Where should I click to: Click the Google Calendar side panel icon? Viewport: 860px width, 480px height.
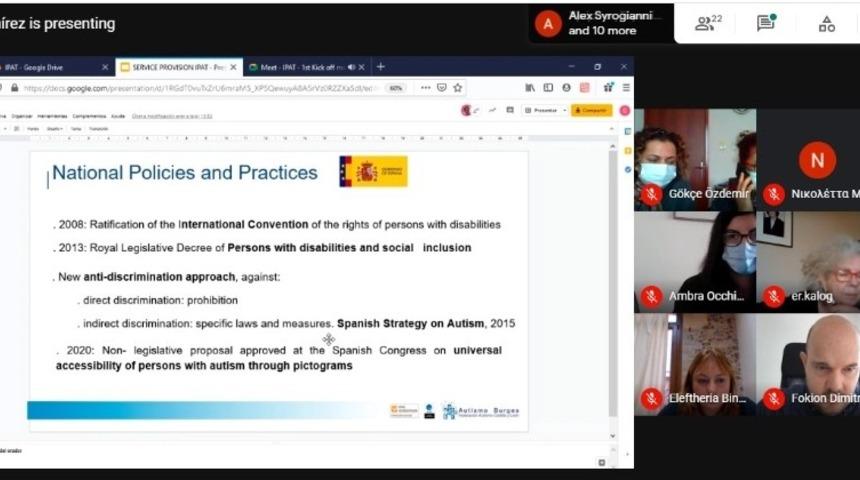[x=627, y=132]
